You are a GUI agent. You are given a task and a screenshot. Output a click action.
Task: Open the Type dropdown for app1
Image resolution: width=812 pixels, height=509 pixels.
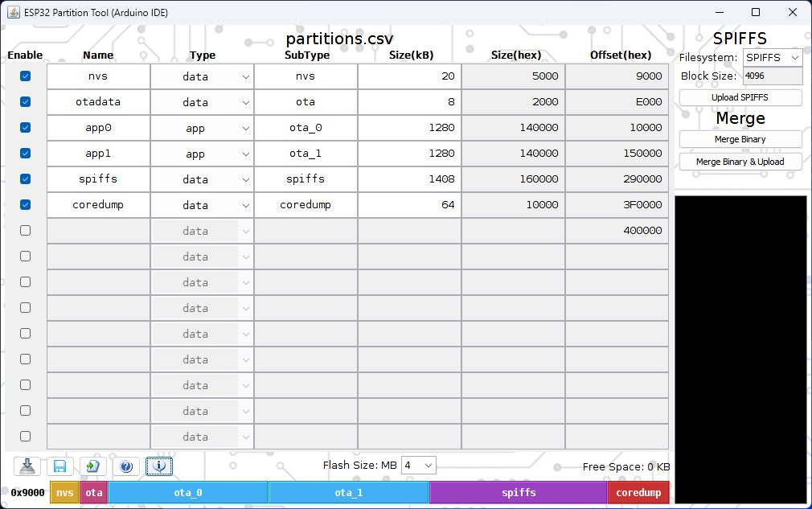click(202, 154)
